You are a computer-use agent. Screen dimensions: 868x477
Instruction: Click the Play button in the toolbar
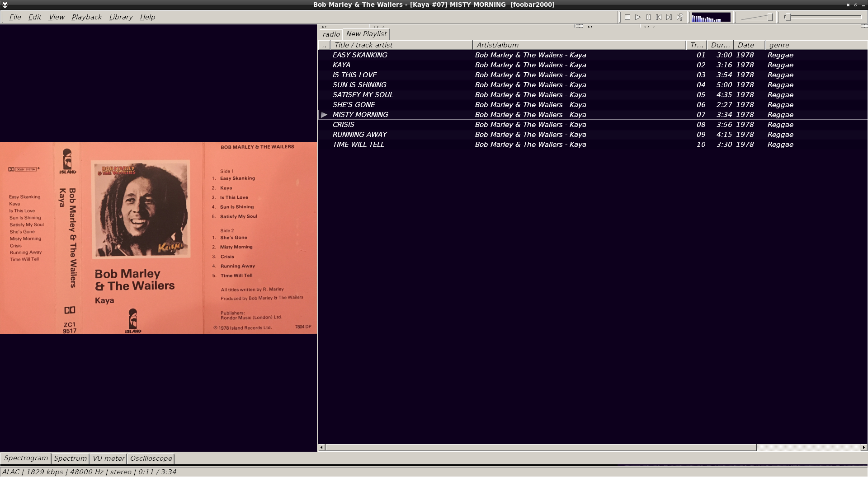pyautogui.click(x=638, y=17)
